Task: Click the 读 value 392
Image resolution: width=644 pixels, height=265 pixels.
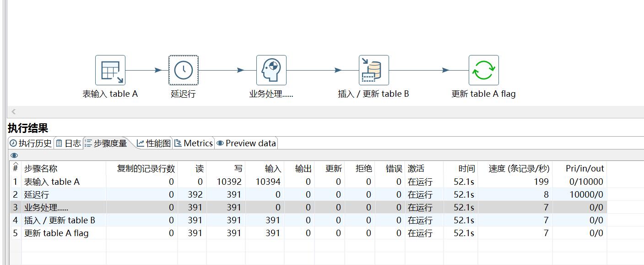Action: pos(195,194)
